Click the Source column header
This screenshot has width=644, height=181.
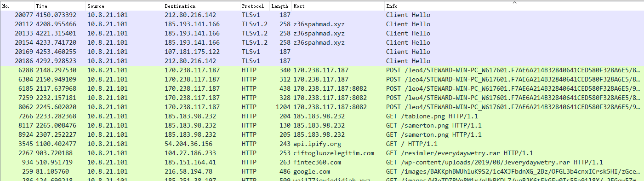(124, 6)
